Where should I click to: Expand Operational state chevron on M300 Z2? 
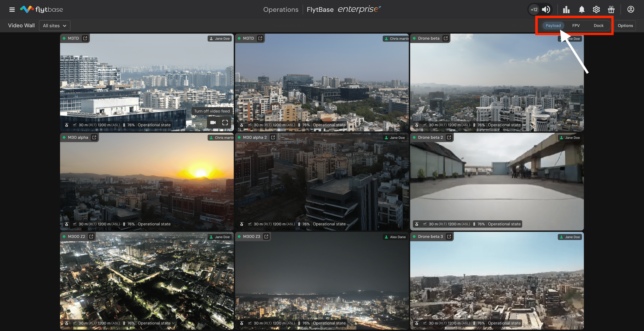173,323
